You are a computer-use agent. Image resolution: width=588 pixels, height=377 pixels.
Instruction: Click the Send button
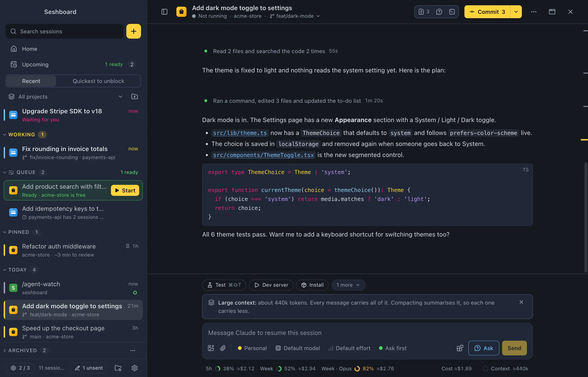514,348
